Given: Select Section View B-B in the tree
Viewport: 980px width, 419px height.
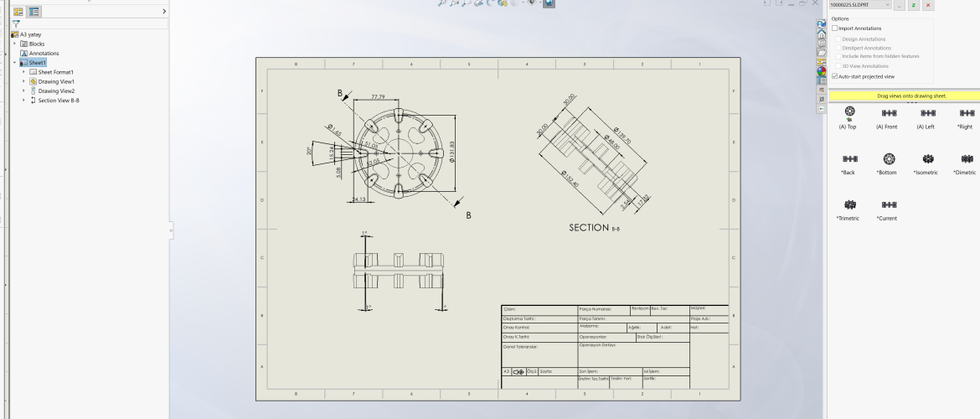Looking at the screenshot, I should click(x=59, y=101).
